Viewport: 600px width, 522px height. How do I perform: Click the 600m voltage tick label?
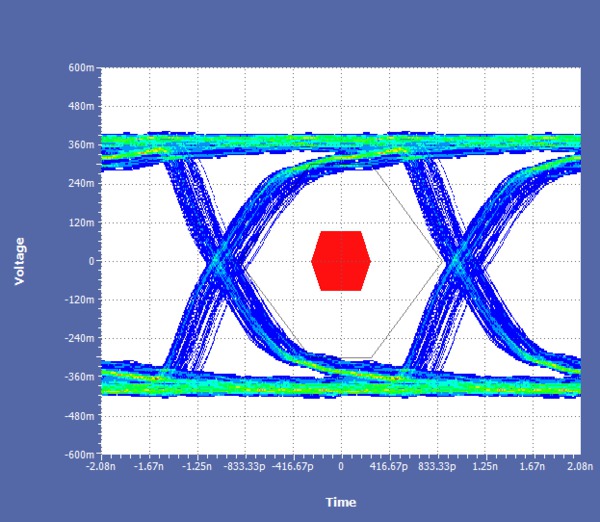click(x=81, y=68)
